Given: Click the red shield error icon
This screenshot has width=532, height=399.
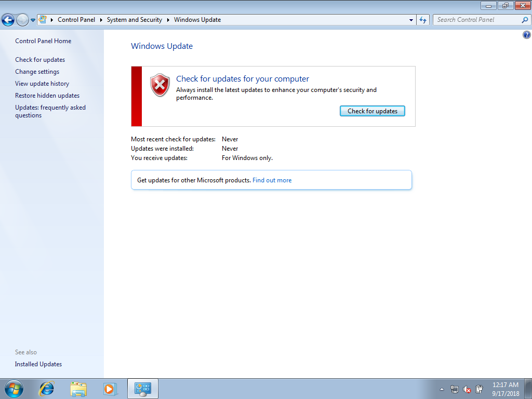Looking at the screenshot, I should pyautogui.click(x=160, y=85).
